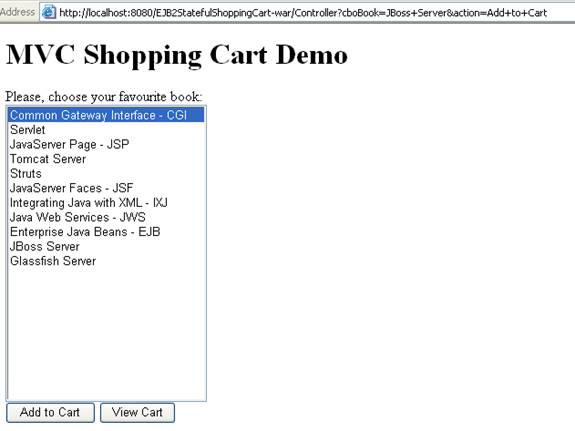
Task: Click empty area inside book listbox
Action: [x=106, y=334]
